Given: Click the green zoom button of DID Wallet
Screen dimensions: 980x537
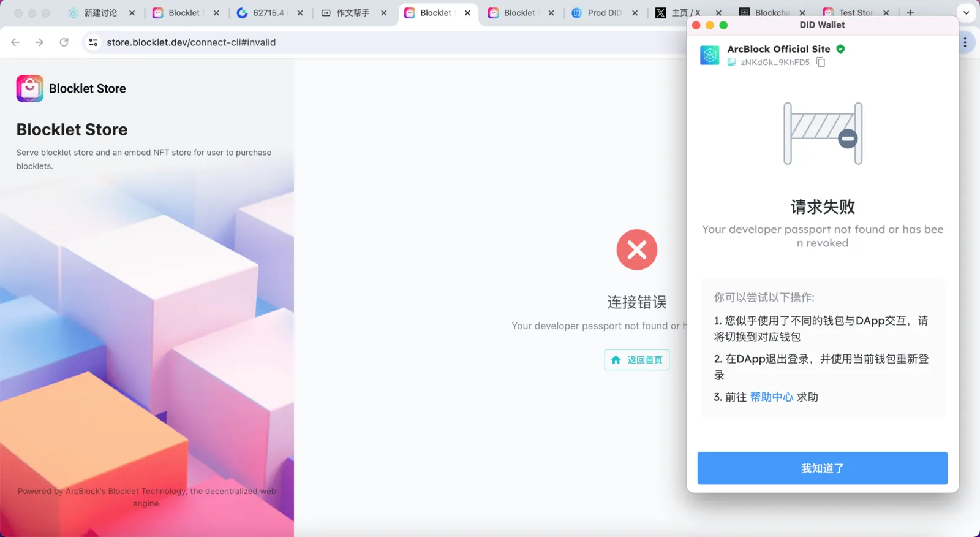Looking at the screenshot, I should (x=723, y=25).
